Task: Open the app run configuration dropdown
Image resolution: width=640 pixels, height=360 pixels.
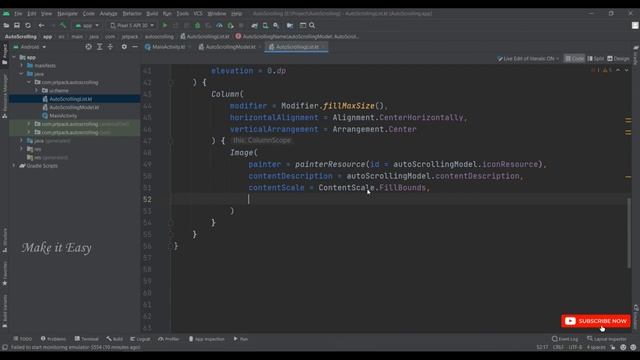Action: (x=87, y=25)
